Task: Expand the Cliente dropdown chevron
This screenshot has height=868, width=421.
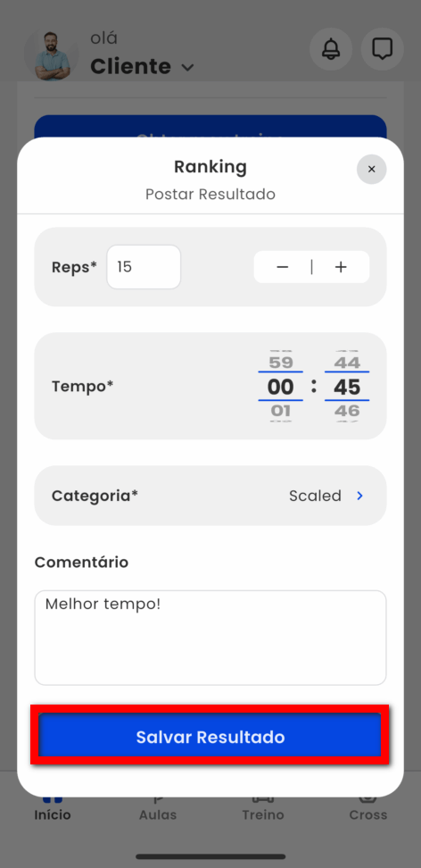Action: 188,68
